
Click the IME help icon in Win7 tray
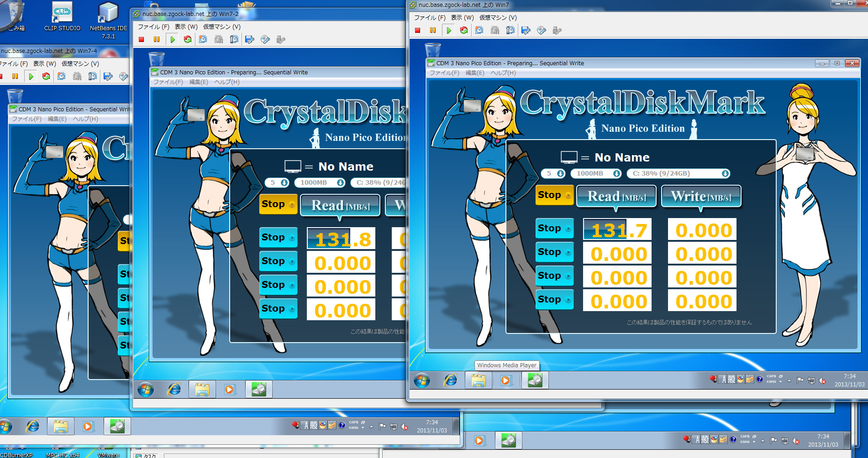pos(760,379)
